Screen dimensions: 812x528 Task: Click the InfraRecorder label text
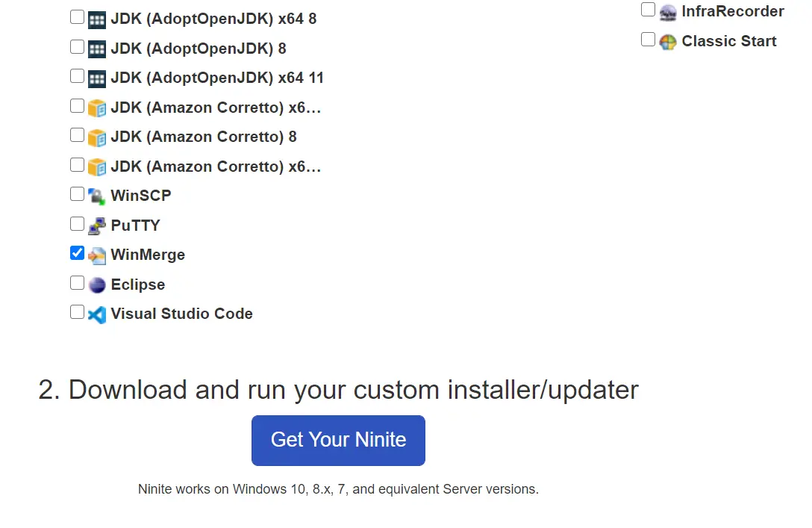(x=733, y=11)
